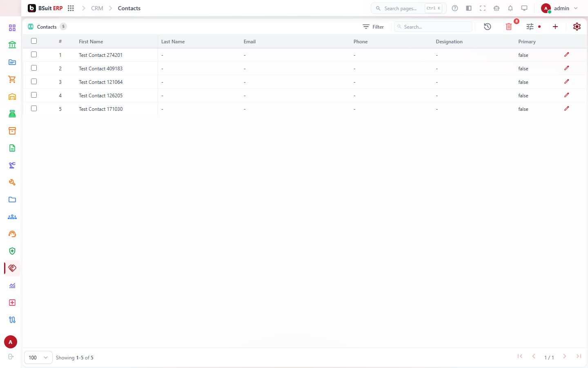The width and height of the screenshot is (588, 368).
Task: Enter fullscreen mode icon
Action: (483, 8)
